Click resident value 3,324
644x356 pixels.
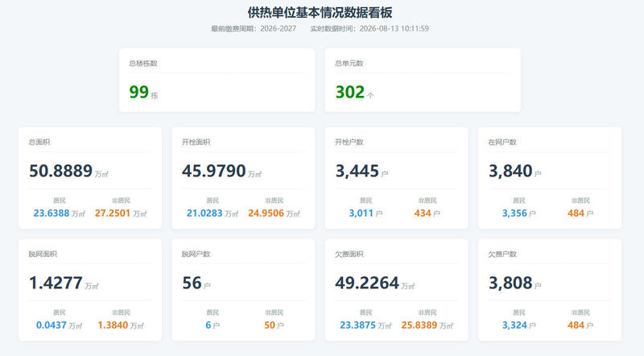[x=514, y=325]
